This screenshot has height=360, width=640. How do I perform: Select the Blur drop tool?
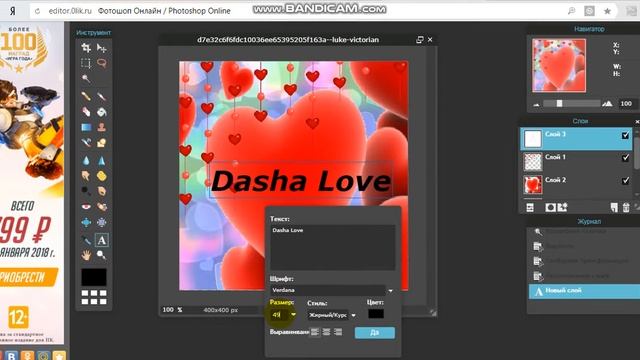point(86,160)
